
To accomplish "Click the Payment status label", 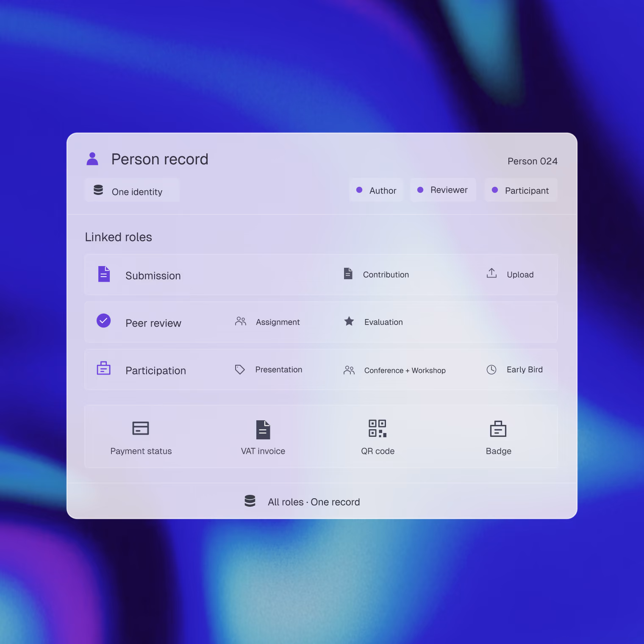I will click(x=141, y=451).
